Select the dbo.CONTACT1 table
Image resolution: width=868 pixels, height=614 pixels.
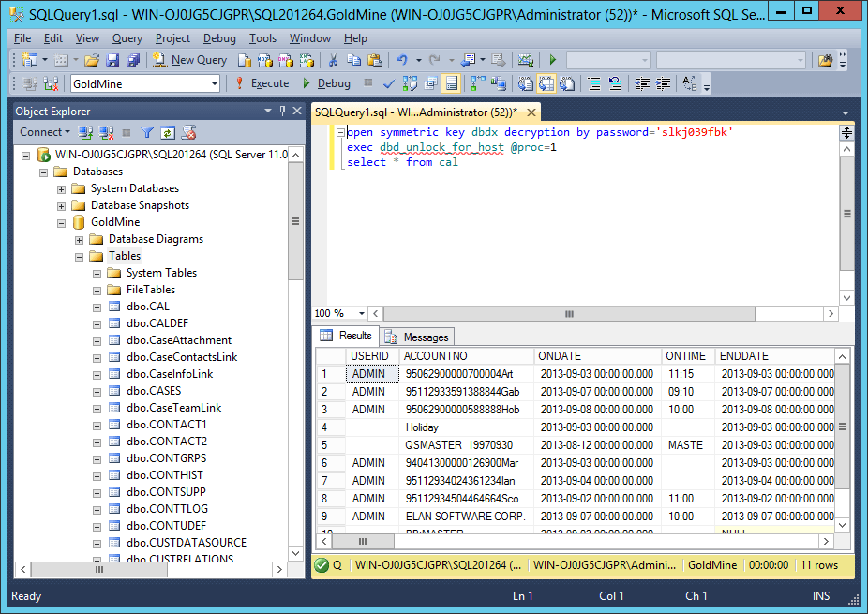pyautogui.click(x=166, y=425)
